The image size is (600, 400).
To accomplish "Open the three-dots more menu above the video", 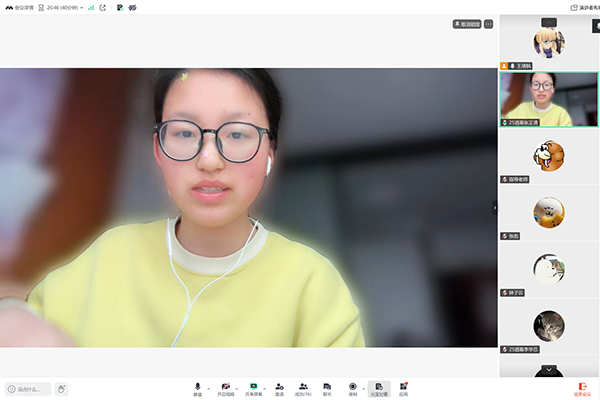I will pyautogui.click(x=489, y=24).
